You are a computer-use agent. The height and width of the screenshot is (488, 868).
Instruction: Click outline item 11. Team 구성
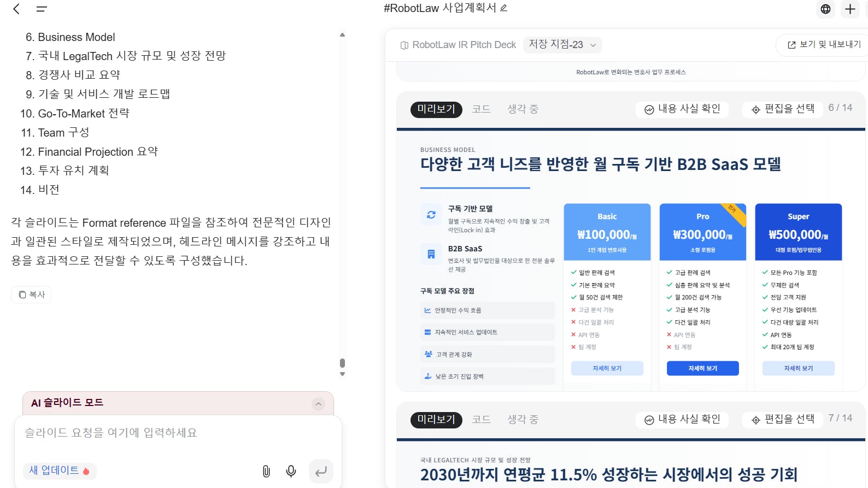tap(55, 132)
